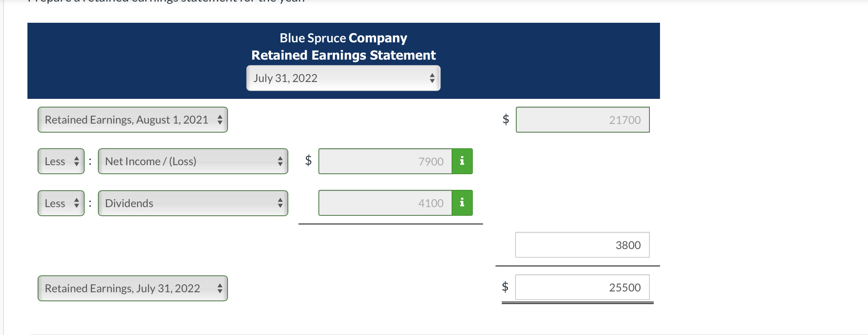The height and width of the screenshot is (335, 868).
Task: Click the arrows on Retained Earnings, August 1 selector
Action: point(221,120)
